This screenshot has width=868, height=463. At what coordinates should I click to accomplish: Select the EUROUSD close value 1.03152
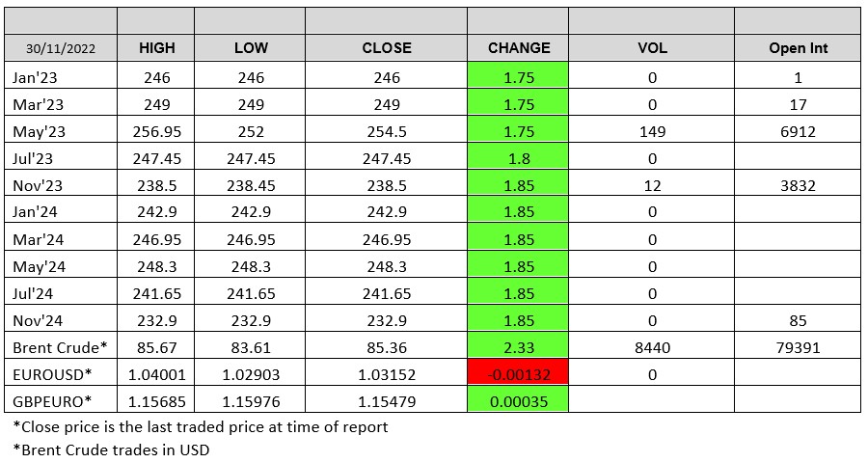(386, 373)
